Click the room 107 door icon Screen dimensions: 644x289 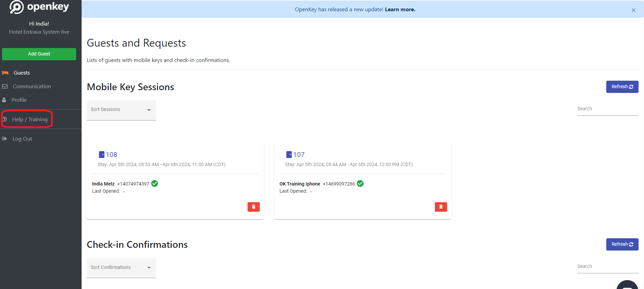pos(289,155)
